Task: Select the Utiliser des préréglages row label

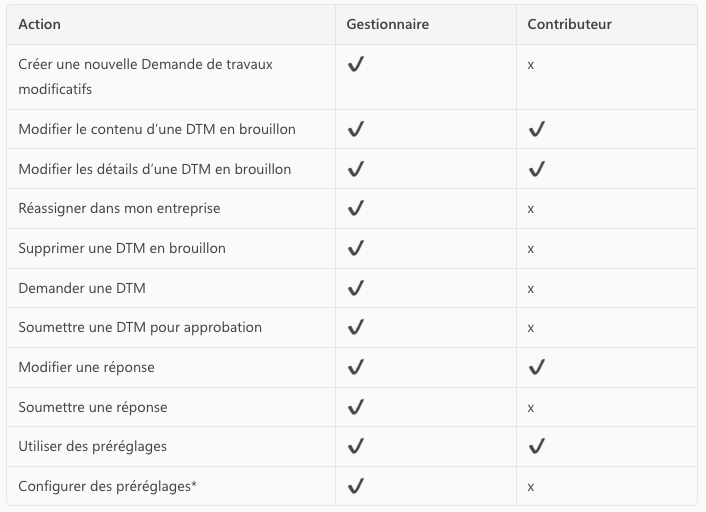Action: coord(92,446)
